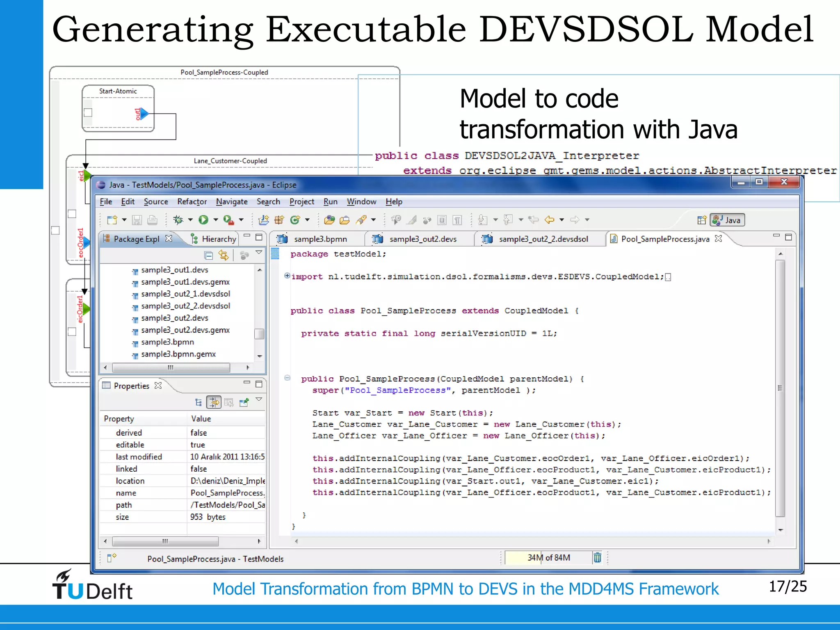This screenshot has height=630, width=840.
Task: Toggle Show Advanced Properties button
Action: click(x=214, y=402)
